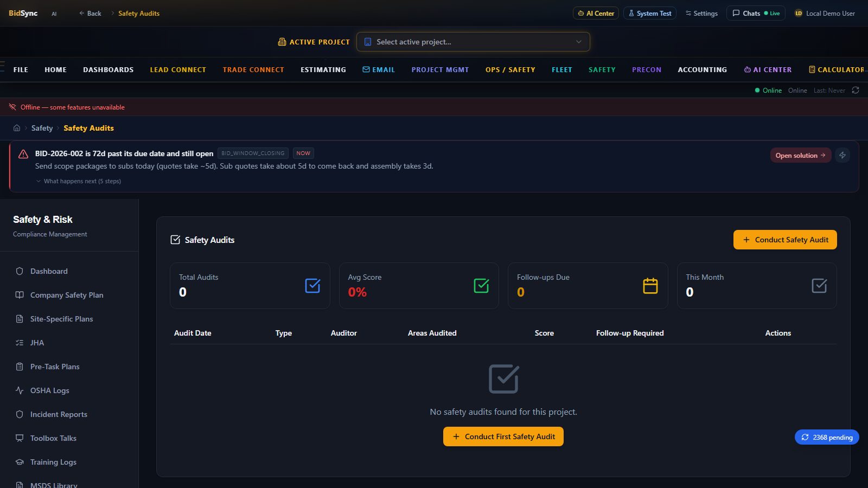Open the FLEET menu
This screenshot has height=488, width=868.
tap(562, 69)
